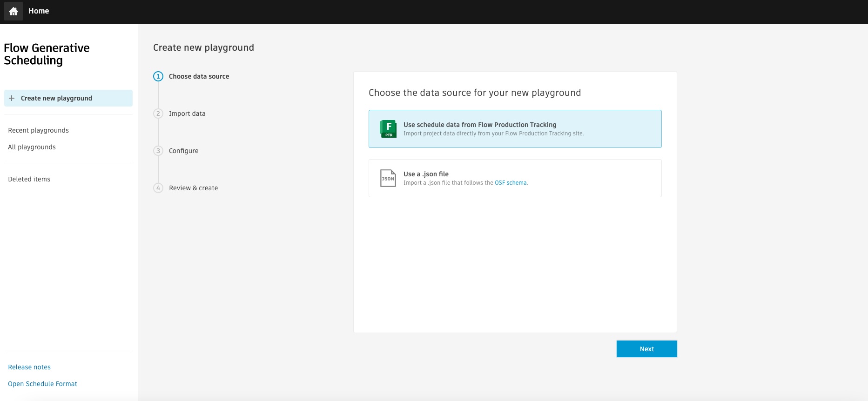Open the Home label in top bar

click(x=39, y=11)
